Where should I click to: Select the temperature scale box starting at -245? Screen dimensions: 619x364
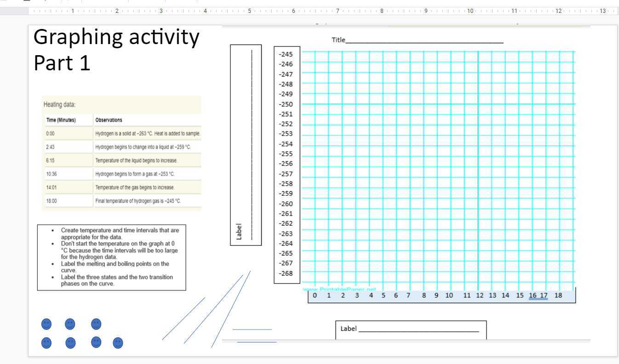click(x=287, y=164)
